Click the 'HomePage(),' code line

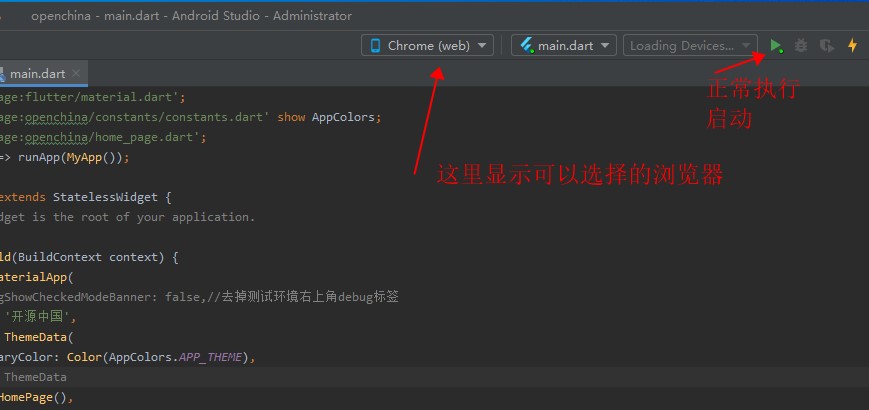pyautogui.click(x=37, y=397)
